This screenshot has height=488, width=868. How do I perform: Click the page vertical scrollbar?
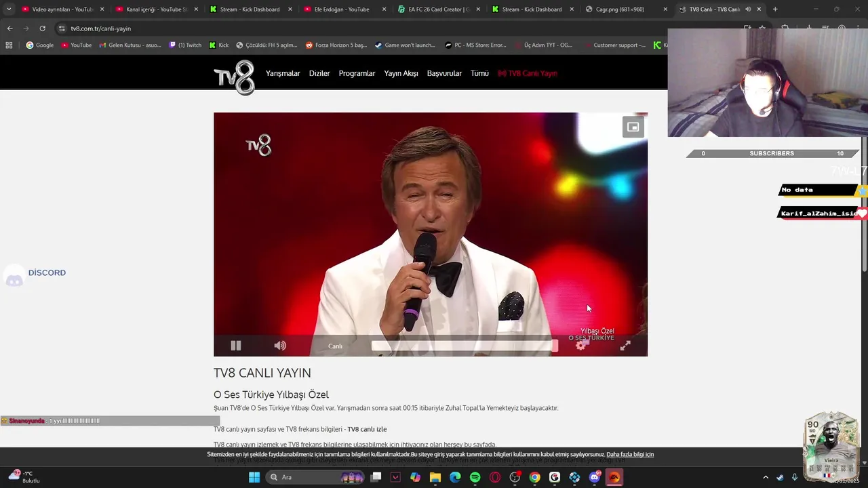point(864,203)
